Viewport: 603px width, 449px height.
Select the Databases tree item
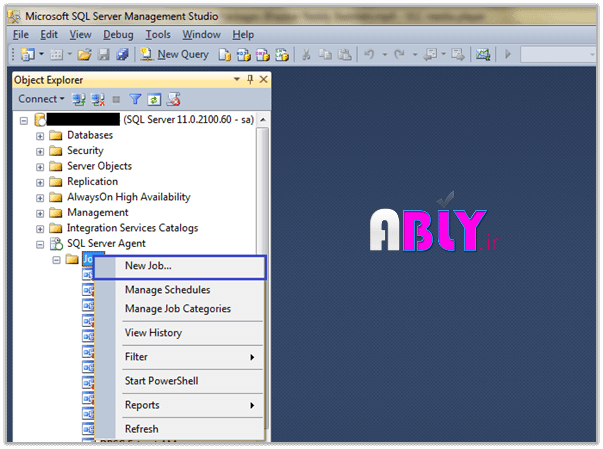[90, 135]
